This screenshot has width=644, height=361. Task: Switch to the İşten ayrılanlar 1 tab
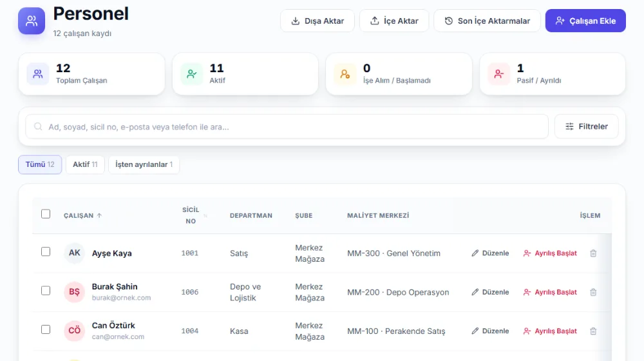tap(144, 164)
